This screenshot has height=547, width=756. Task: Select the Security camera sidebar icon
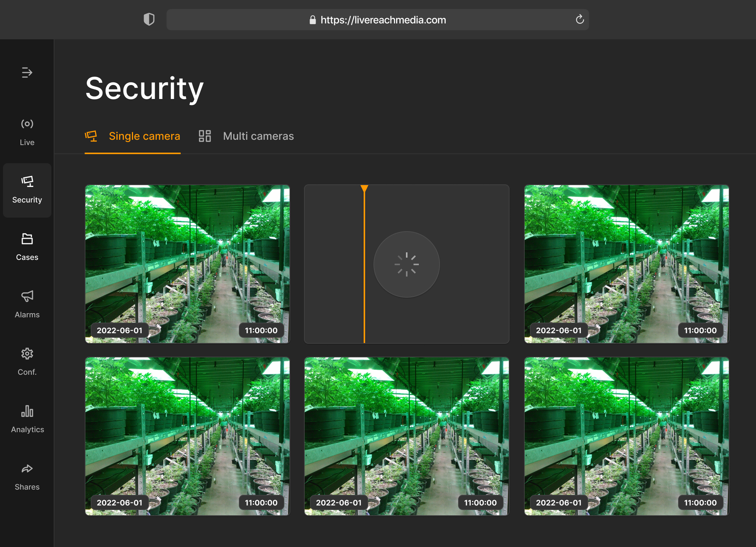(x=27, y=181)
